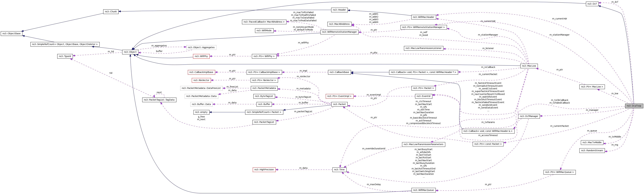Click the m_txMiddle edge label
Viewport: 644px width, 194px height.
tap(614, 137)
